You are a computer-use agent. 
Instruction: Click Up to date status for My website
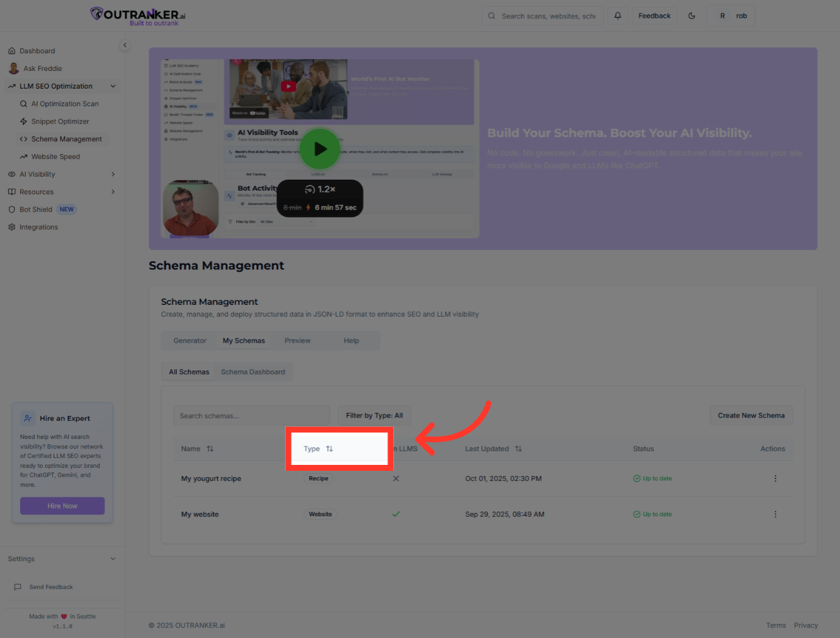point(653,514)
